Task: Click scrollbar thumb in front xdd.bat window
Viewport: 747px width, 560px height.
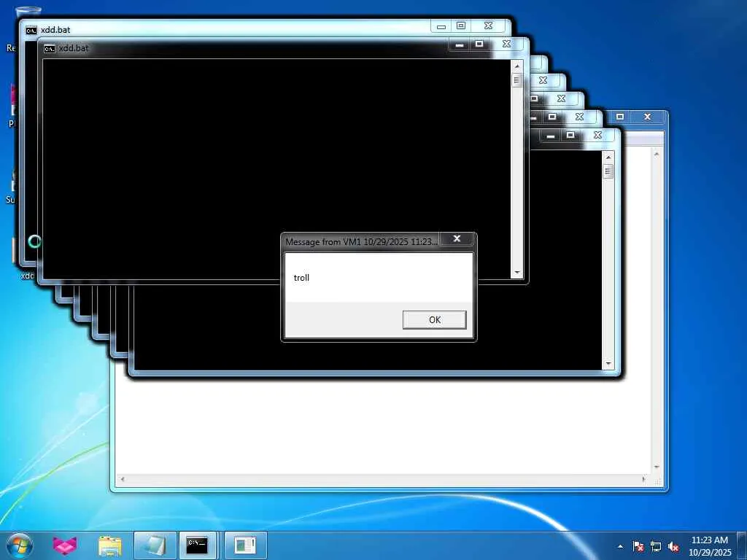Action: [x=517, y=80]
